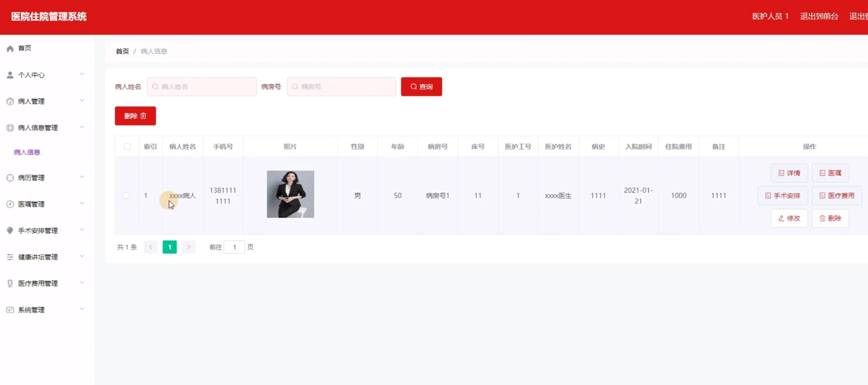Viewport: 868px width, 385px height.
Task: Click the 医院住院管理系统 title
Action: coord(49,17)
